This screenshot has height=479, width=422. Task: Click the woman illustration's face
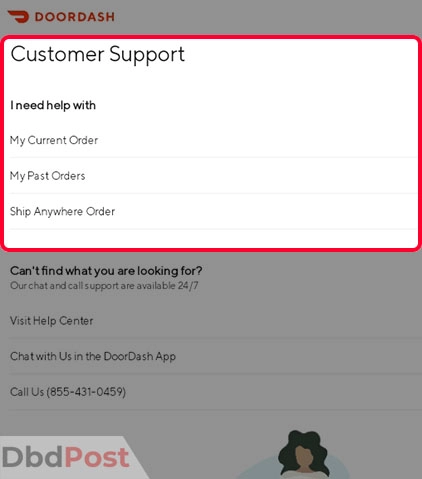305,457
